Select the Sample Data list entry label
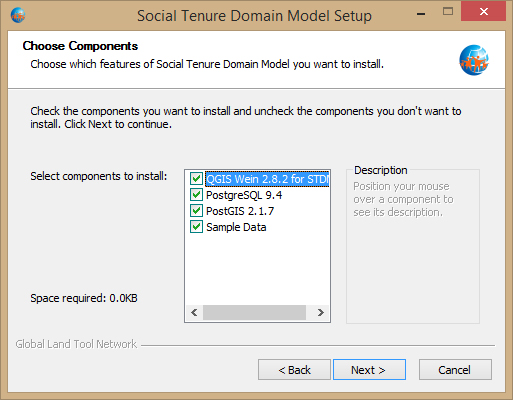513x400 pixels. 236,227
